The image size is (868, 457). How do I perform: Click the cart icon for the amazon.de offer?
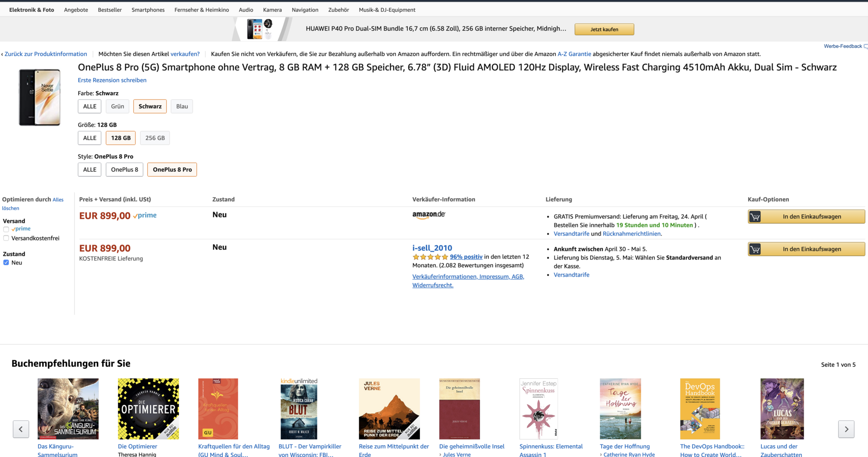[x=755, y=217]
